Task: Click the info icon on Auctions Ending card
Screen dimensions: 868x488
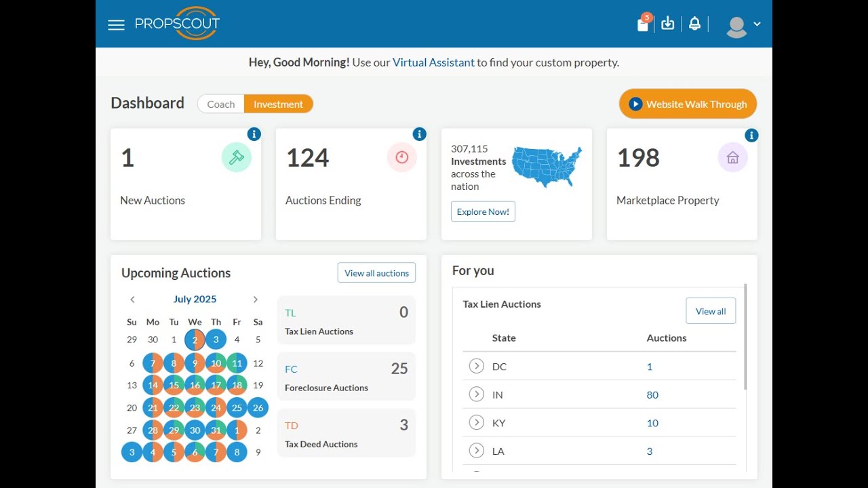Action: click(x=420, y=134)
